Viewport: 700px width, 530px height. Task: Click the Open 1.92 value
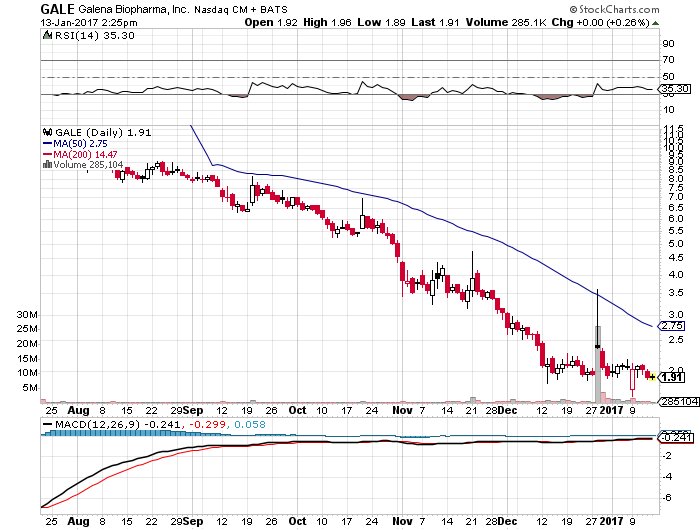(271, 22)
